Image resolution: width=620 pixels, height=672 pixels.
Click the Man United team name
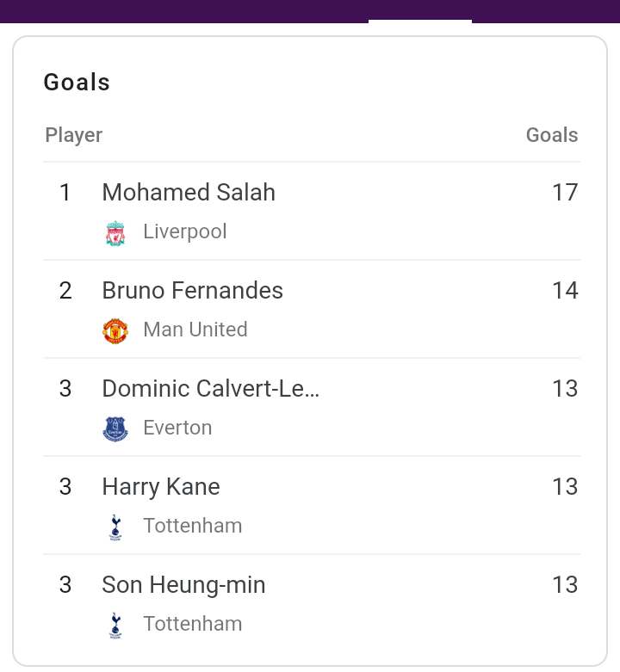tap(195, 330)
